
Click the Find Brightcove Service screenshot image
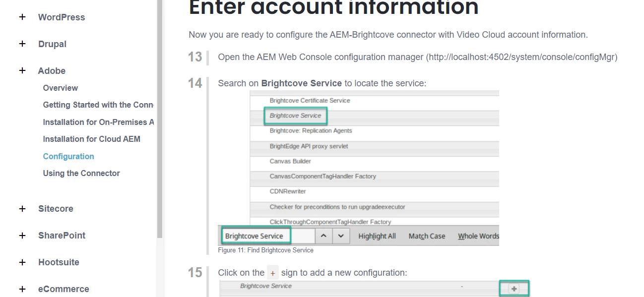click(358, 168)
